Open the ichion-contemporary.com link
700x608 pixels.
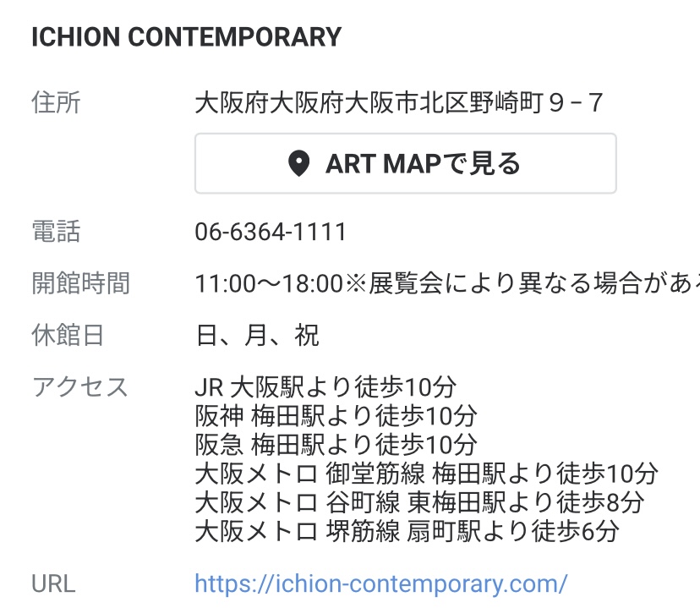click(380, 583)
